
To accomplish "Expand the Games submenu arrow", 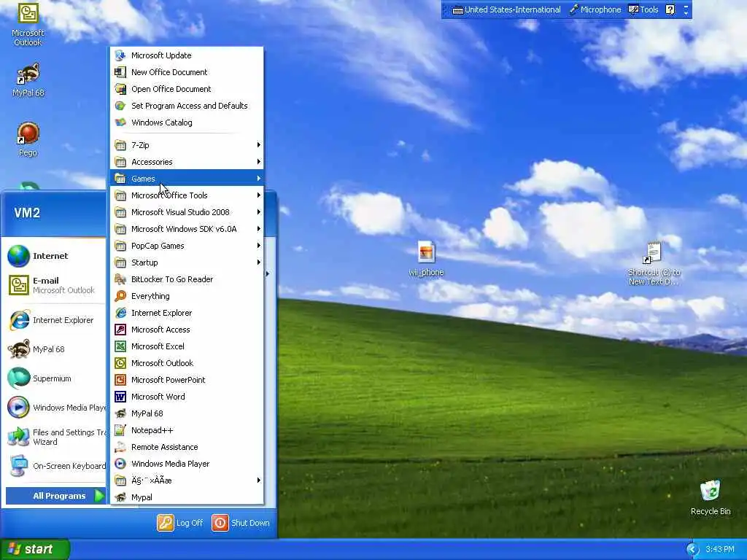I will click(x=259, y=179).
